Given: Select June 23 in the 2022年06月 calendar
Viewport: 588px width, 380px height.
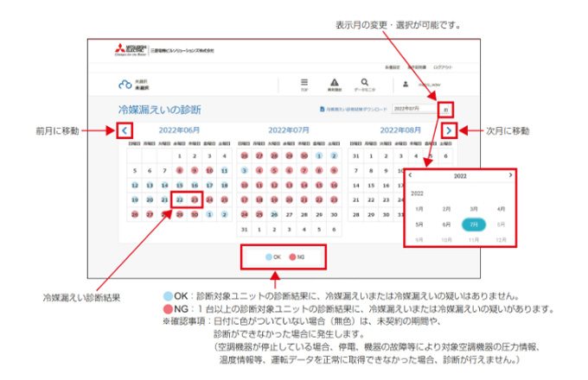Looking at the screenshot, I should [x=193, y=198].
